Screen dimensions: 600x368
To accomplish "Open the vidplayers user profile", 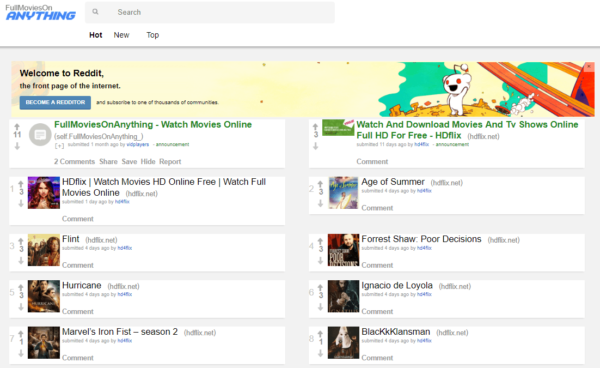I will (x=137, y=145).
